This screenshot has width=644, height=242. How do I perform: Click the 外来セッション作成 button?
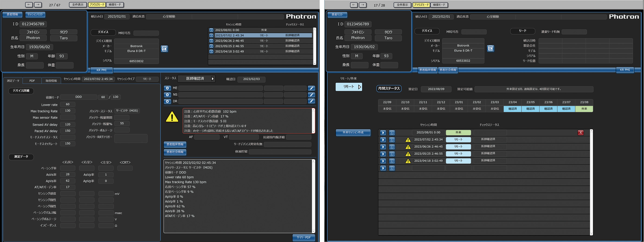(353, 133)
